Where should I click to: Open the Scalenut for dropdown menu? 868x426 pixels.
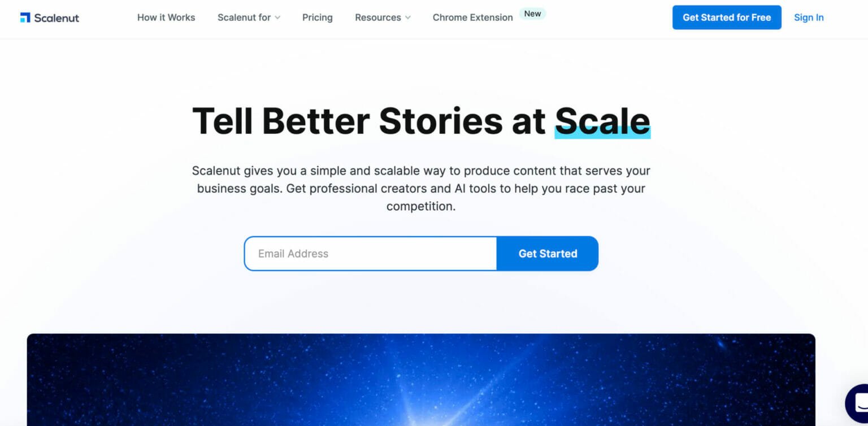pos(244,18)
